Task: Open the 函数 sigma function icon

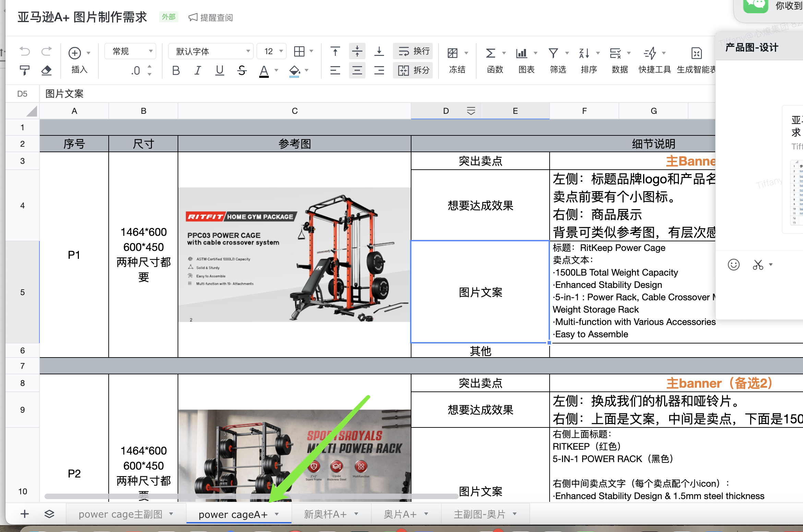Action: coord(491,53)
